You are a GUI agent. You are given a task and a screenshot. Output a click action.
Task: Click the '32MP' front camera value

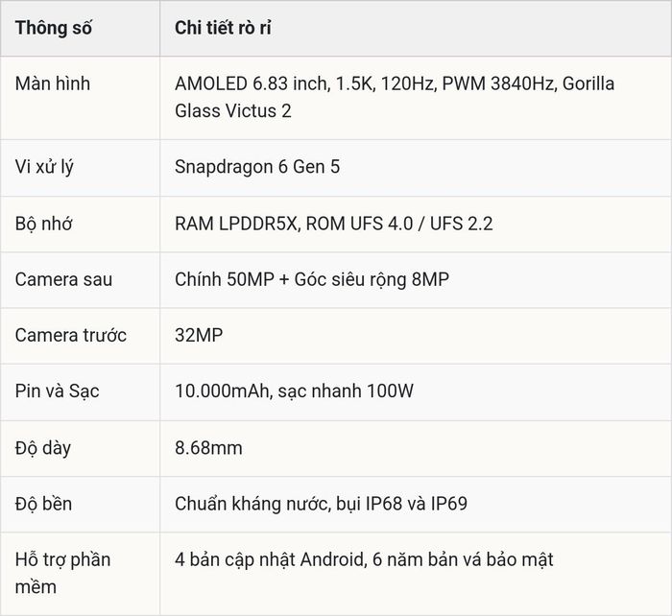[199, 335]
